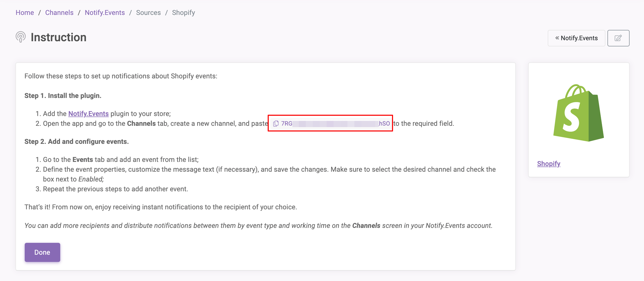Click the masked token text 7RG...hSO
Viewport: 644px width, 281px height.
tap(335, 123)
